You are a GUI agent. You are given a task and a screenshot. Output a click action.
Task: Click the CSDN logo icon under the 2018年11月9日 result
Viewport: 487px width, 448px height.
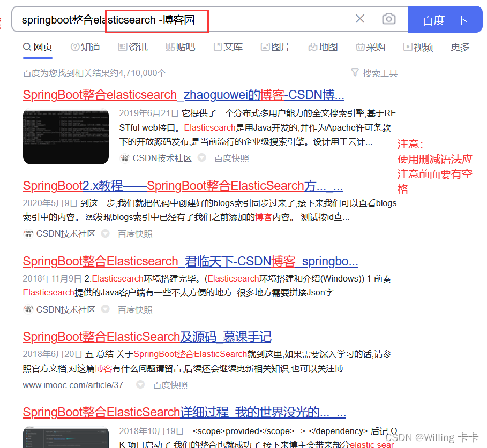pyautogui.click(x=28, y=309)
